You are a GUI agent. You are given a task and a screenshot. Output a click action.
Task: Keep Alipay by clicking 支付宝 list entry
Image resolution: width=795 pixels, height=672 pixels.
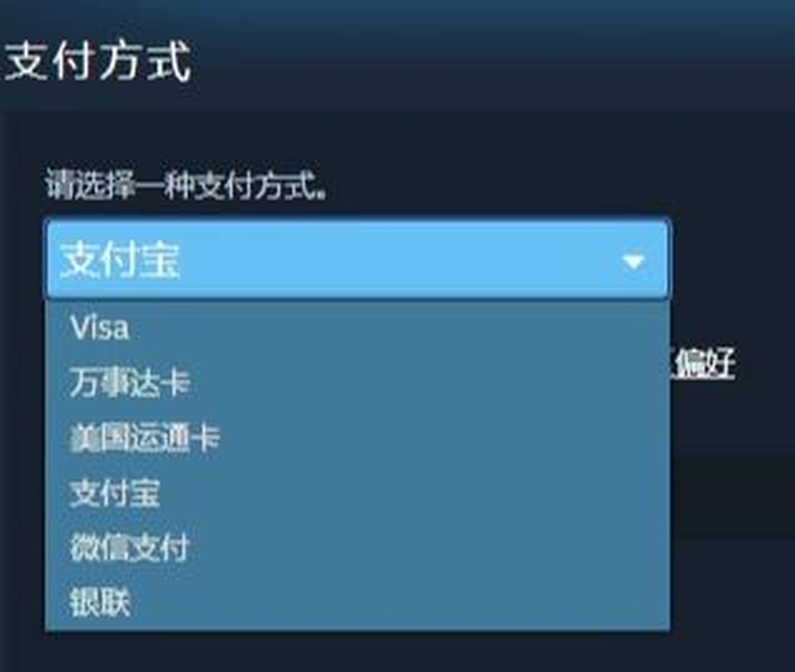click(x=357, y=492)
